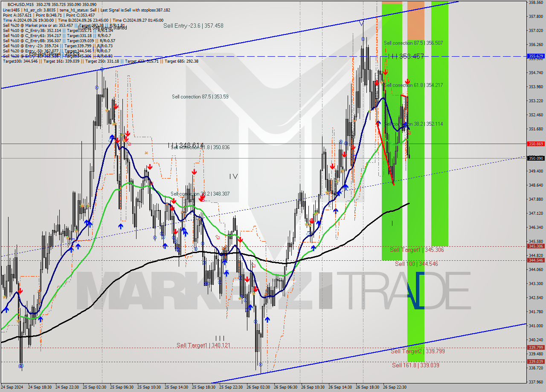Click the red 345.306 price axis tag

click(x=536, y=246)
